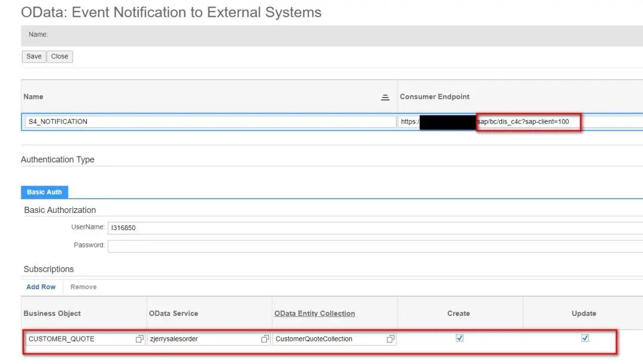The height and width of the screenshot is (364, 643).
Task: Open sort options icon in Name column header
Action: coord(385,98)
